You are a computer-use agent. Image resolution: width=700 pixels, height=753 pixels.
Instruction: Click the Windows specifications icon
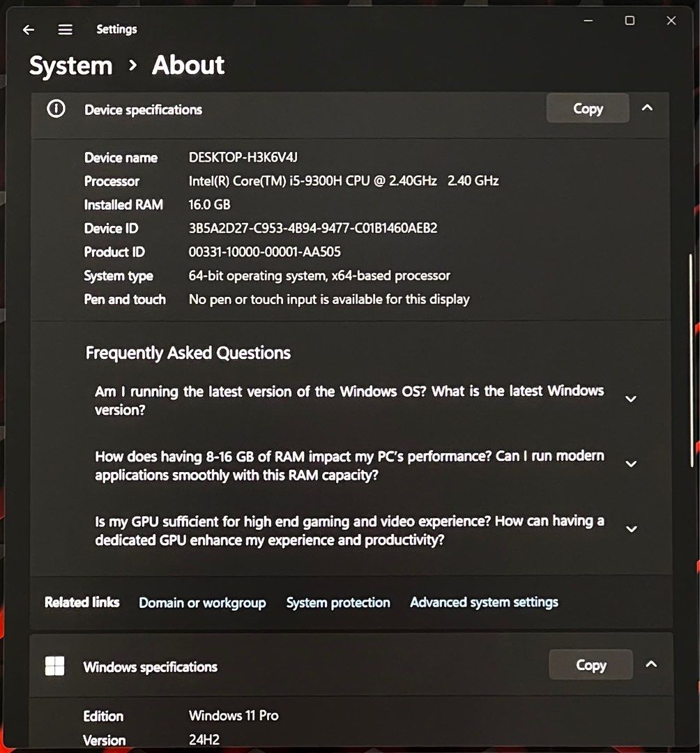55,666
